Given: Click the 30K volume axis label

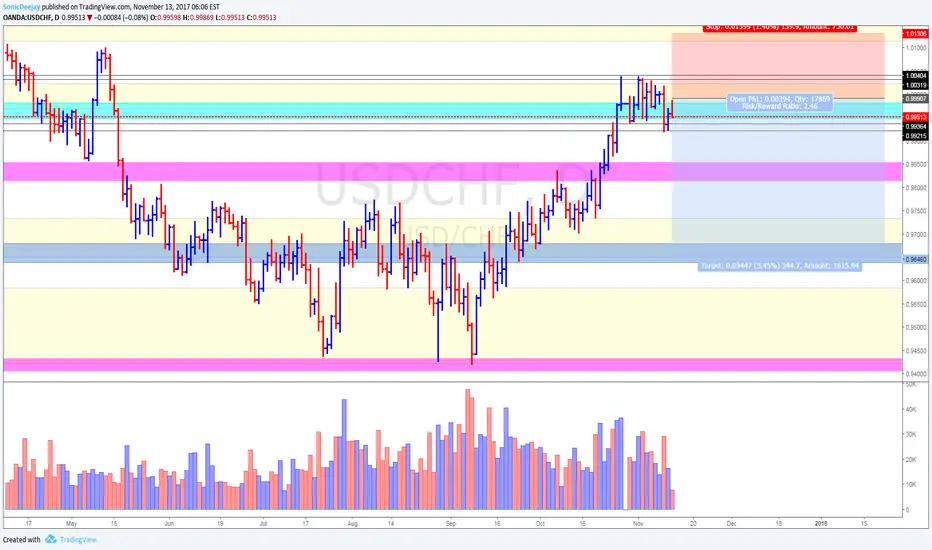Looking at the screenshot, I should pyautogui.click(x=910, y=435).
